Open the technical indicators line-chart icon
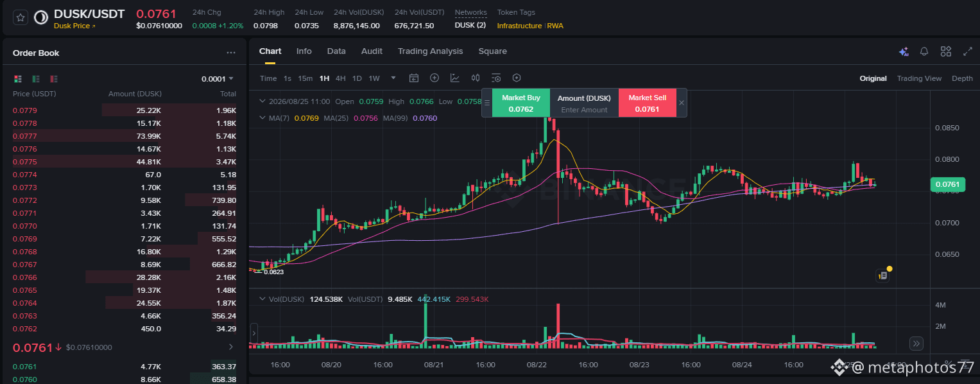 click(455, 78)
